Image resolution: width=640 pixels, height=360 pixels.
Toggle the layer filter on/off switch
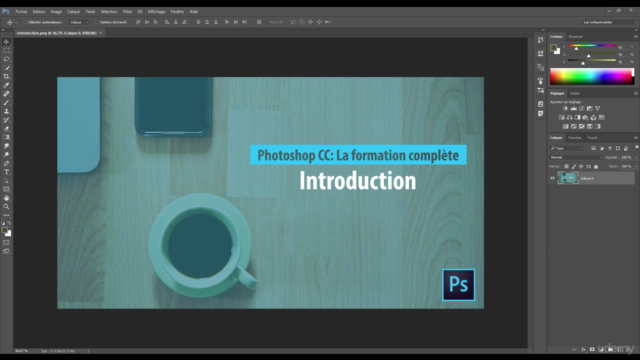coord(636,147)
